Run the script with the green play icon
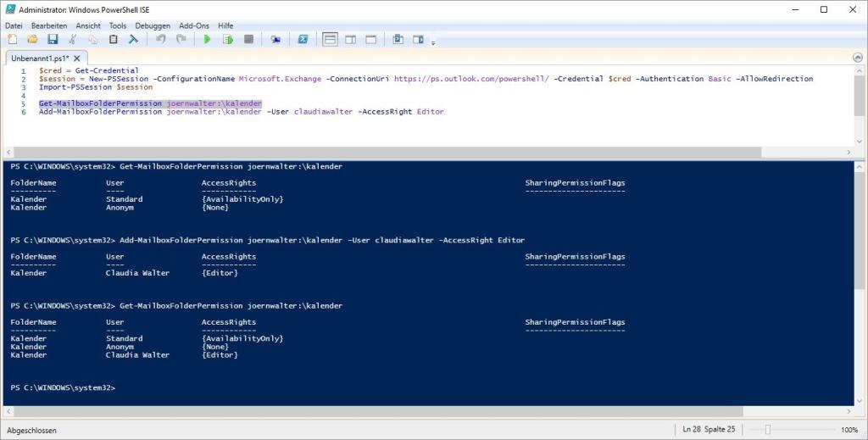Image resolution: width=868 pixels, height=440 pixels. click(207, 39)
